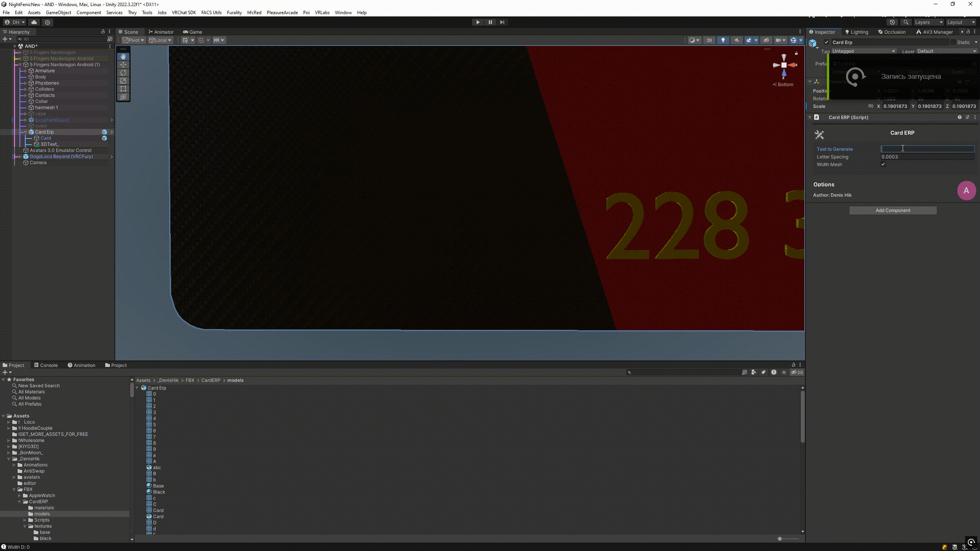Select the Hand view tool
Screen dimensions: 980x551
tap(123, 57)
